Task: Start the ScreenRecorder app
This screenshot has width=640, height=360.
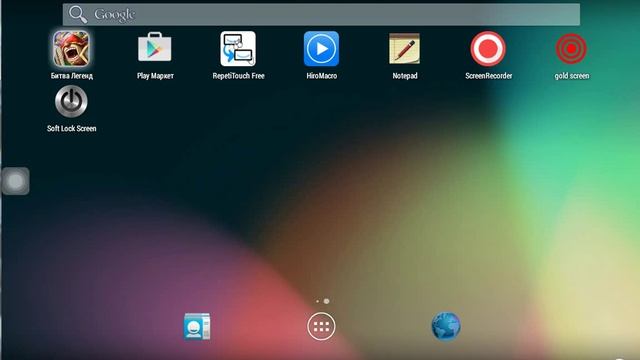Action: [x=488, y=49]
